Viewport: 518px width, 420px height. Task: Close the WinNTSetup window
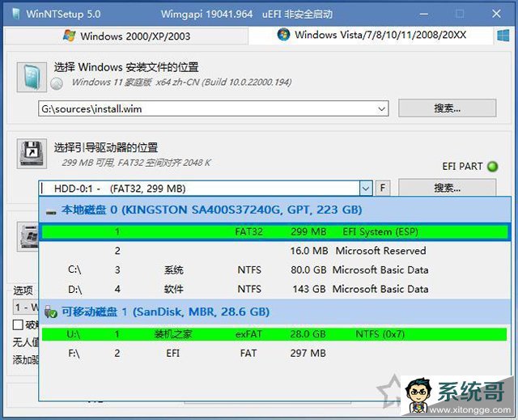[496, 14]
